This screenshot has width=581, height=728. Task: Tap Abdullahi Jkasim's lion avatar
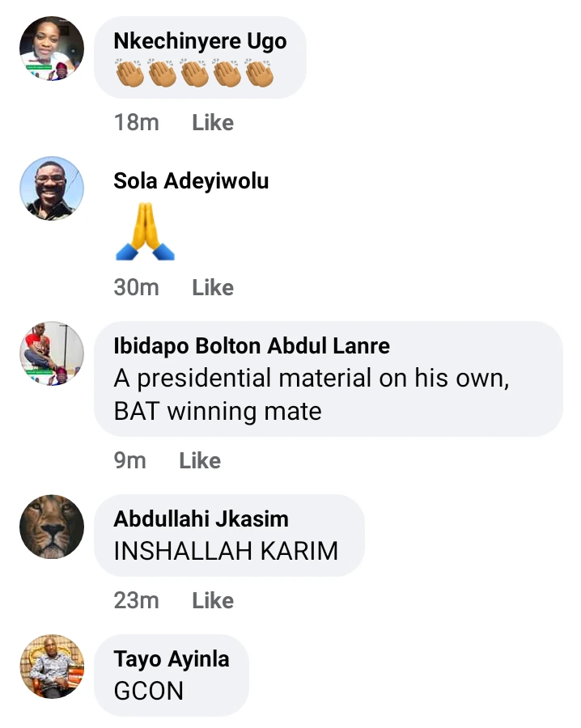coord(52,527)
